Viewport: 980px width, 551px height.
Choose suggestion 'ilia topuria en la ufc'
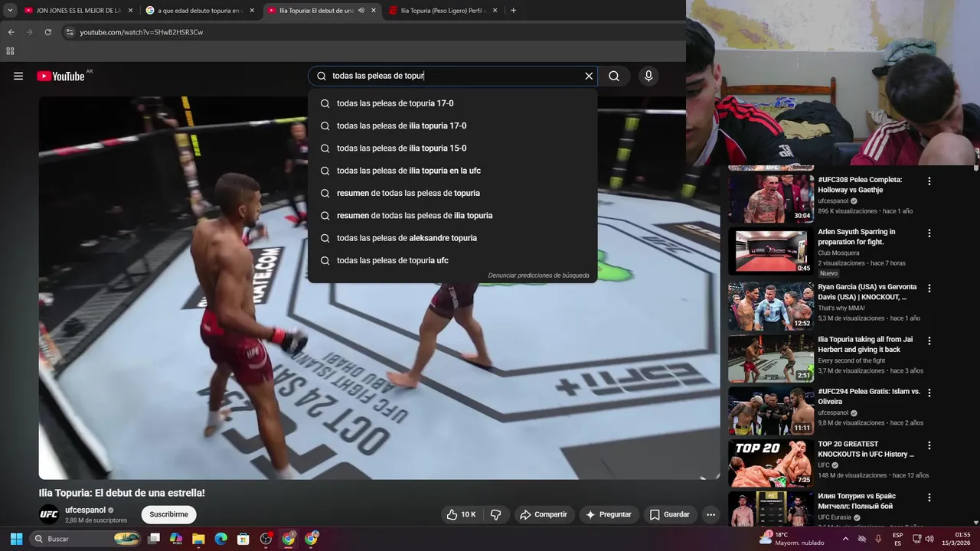[452, 171]
